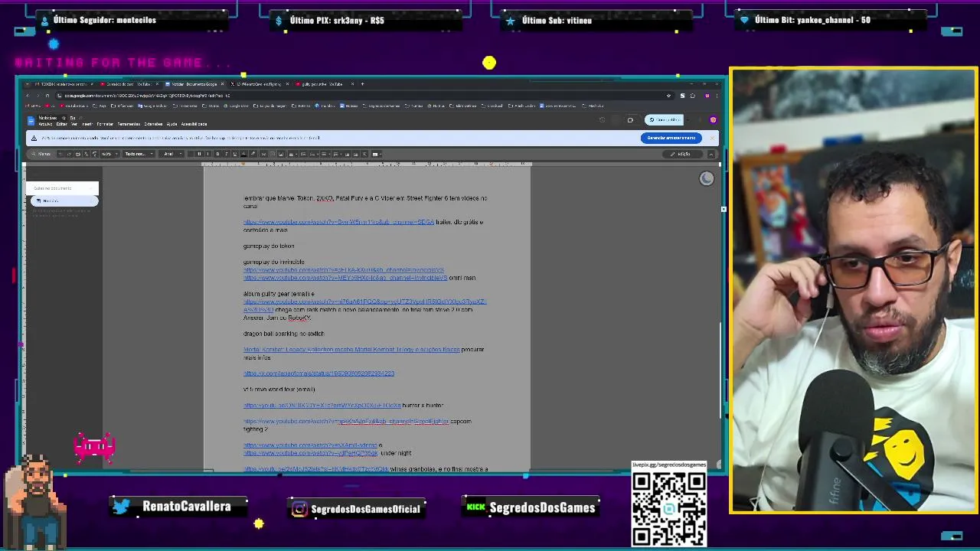Insert an image using the toolbar icon
The height and width of the screenshot is (551, 980).
[281, 154]
